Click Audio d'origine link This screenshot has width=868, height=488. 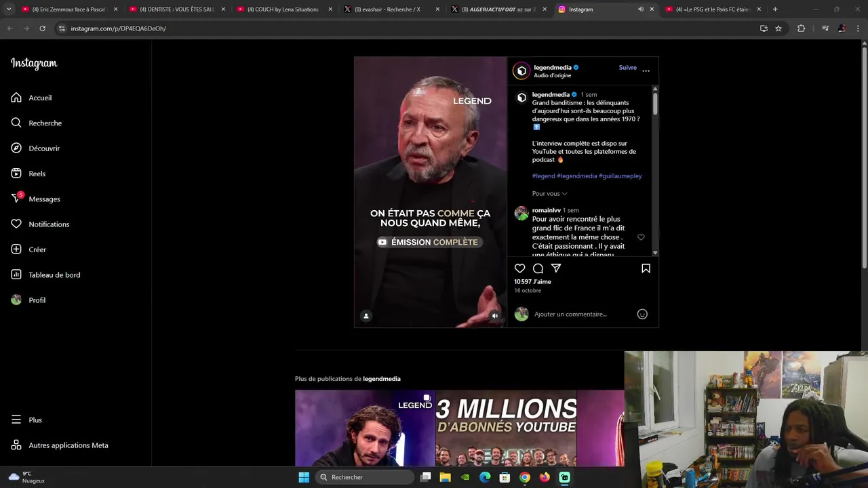[x=553, y=76]
